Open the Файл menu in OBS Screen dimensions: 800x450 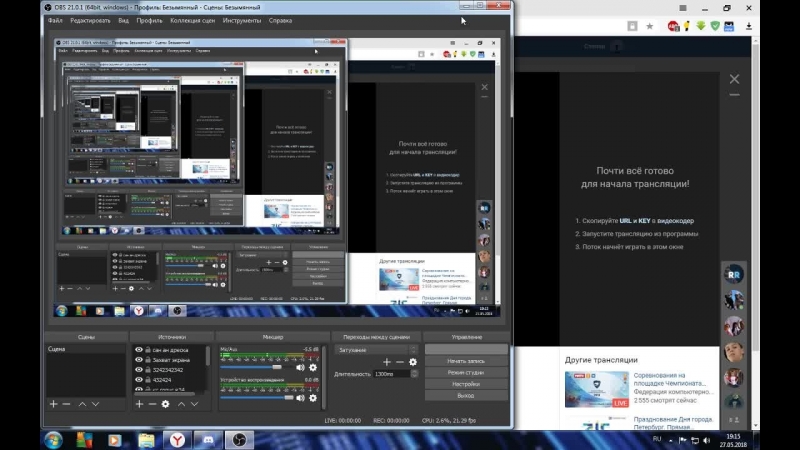coord(55,20)
